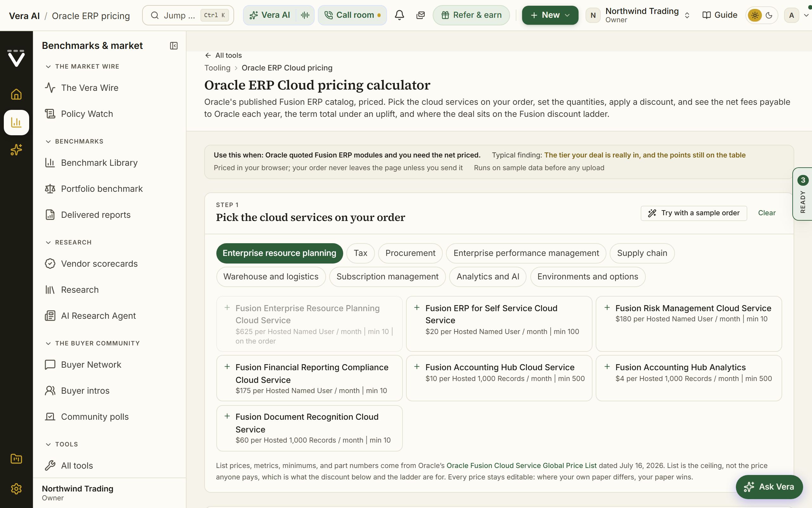Toggle Fusion Enterprise Resource Planning Cloud Service
This screenshot has width=812, height=508.
point(309,324)
